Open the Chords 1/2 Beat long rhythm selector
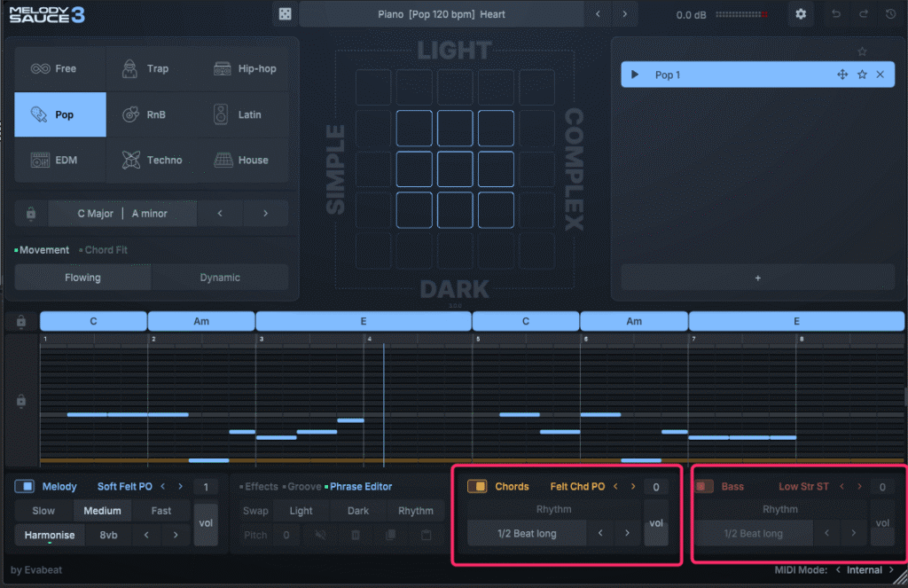This screenshot has width=908, height=588. point(527,533)
